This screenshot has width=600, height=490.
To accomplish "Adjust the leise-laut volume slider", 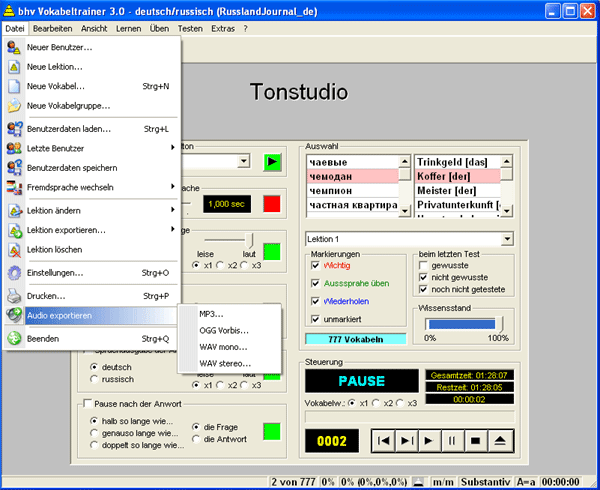I will 249,240.
